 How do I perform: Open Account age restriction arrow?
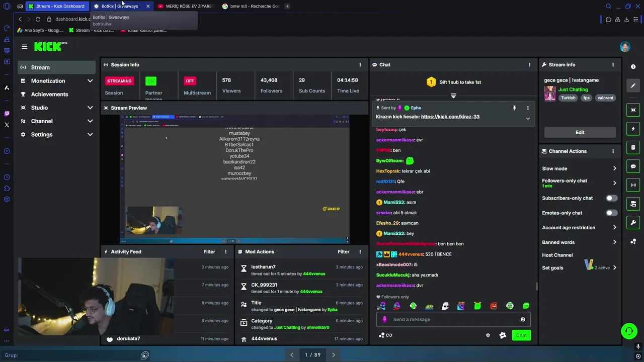coord(614,228)
